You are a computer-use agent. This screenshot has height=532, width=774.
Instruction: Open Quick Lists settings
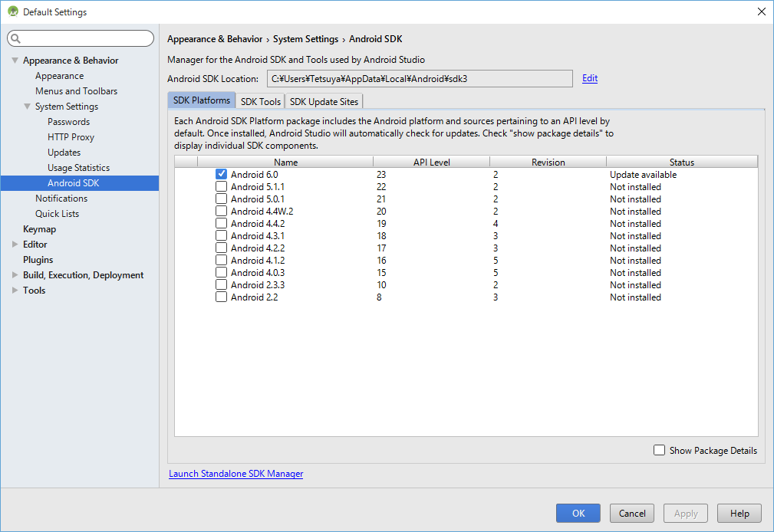click(57, 213)
